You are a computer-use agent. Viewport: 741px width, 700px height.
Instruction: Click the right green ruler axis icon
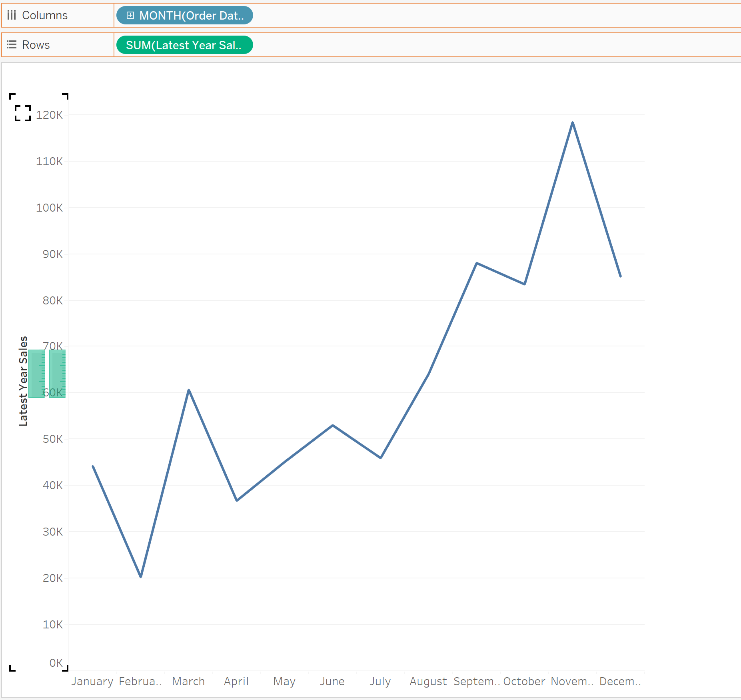click(57, 374)
